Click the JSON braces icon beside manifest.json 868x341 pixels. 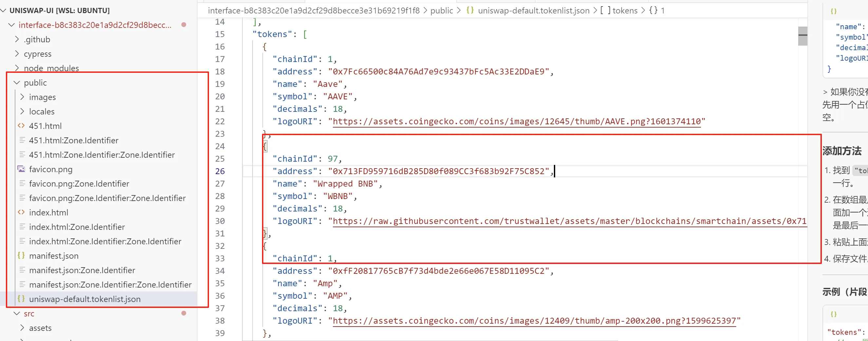[21, 256]
